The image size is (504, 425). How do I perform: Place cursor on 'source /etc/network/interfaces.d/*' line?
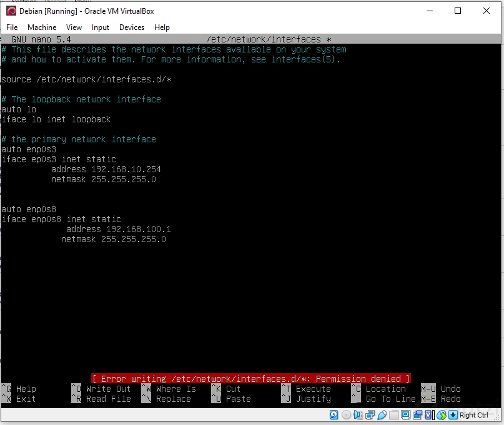point(86,79)
